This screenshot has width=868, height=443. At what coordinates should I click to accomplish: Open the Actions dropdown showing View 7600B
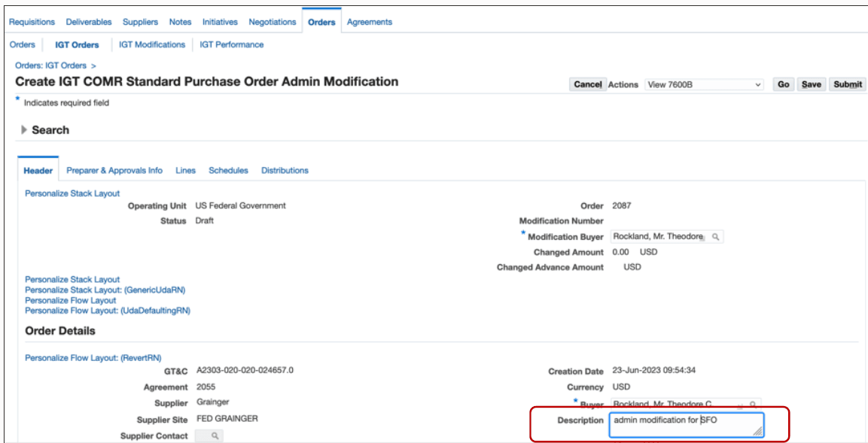click(x=704, y=85)
